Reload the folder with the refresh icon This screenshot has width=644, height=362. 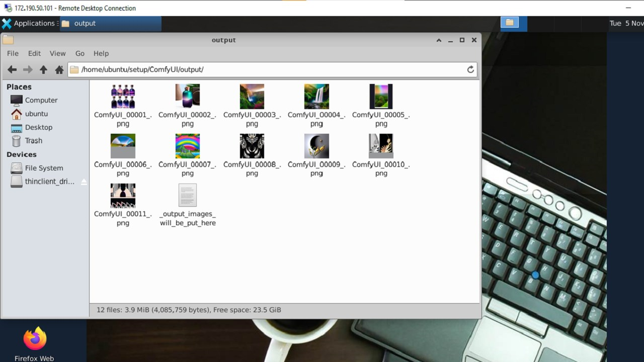point(470,69)
